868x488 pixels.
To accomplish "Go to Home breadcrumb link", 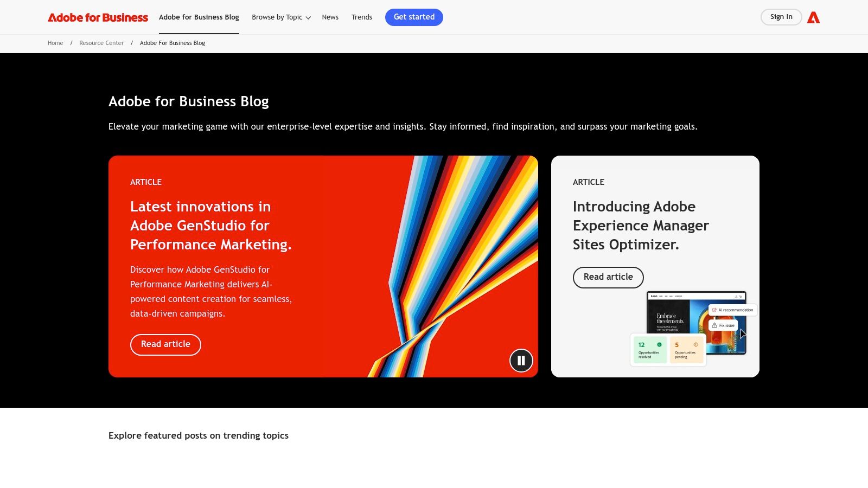I will click(55, 43).
